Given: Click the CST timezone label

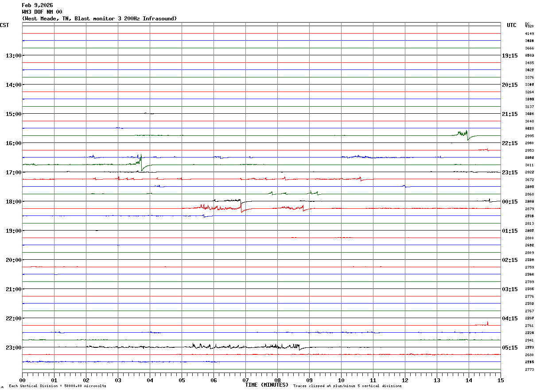Looking at the screenshot, I should [4, 25].
